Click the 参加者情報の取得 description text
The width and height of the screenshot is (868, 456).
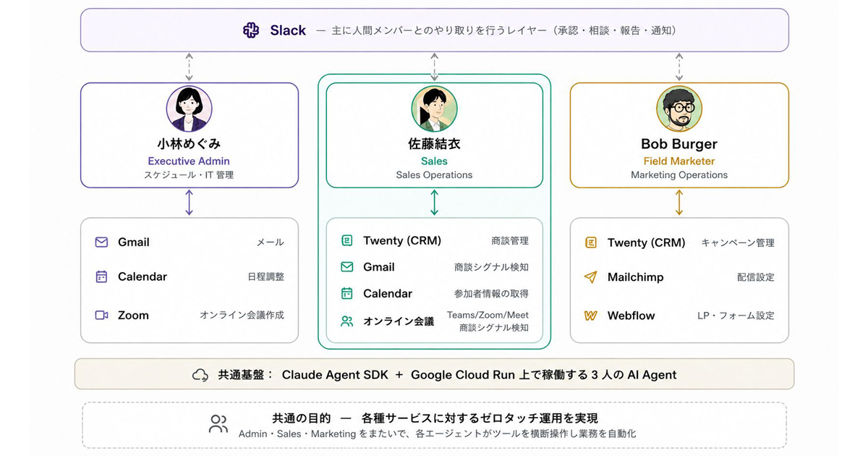[491, 293]
